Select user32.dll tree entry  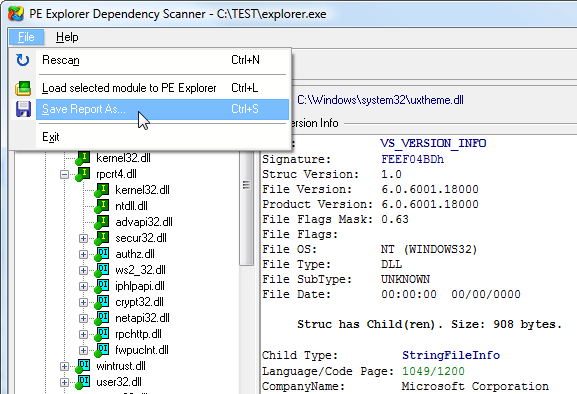118,382
